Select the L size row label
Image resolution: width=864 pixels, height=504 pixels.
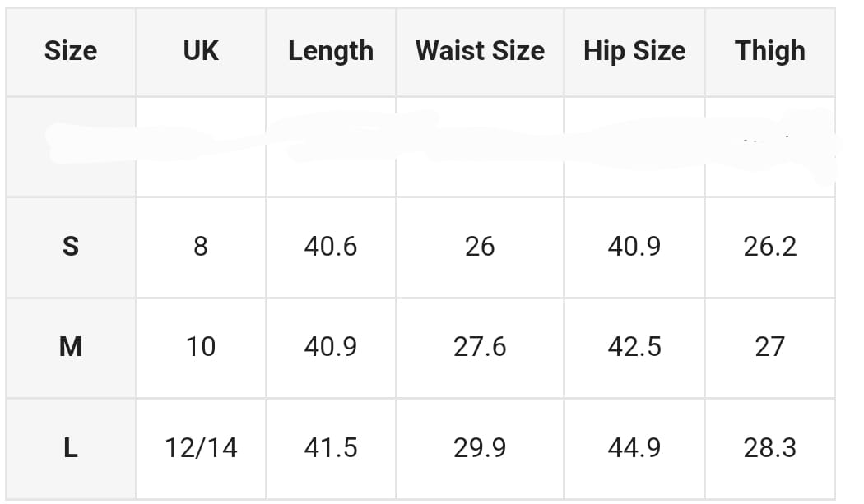tap(71, 448)
